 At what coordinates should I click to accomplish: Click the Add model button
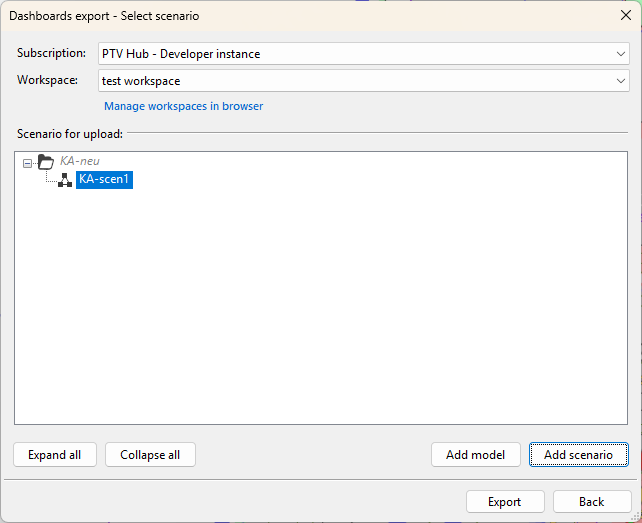click(x=475, y=455)
